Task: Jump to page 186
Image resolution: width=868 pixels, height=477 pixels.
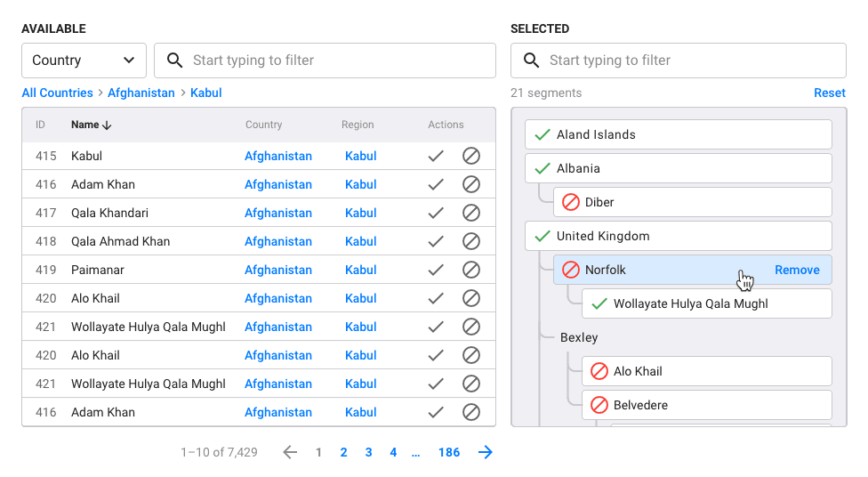Action: pyautogui.click(x=449, y=452)
